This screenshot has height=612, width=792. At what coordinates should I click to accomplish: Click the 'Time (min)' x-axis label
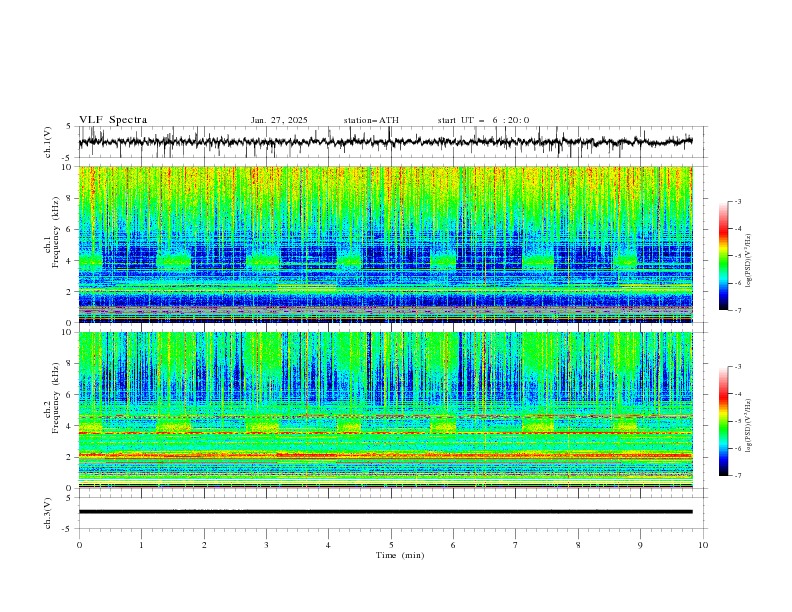(x=400, y=555)
